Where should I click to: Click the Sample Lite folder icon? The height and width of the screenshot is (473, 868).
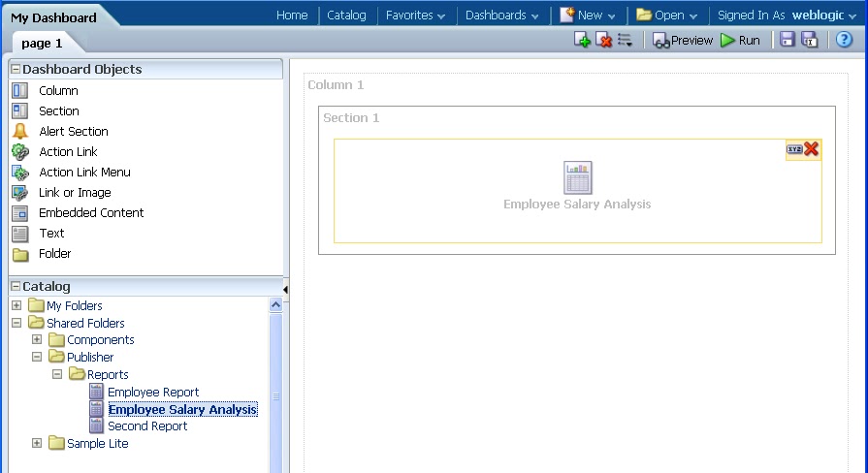click(56, 443)
